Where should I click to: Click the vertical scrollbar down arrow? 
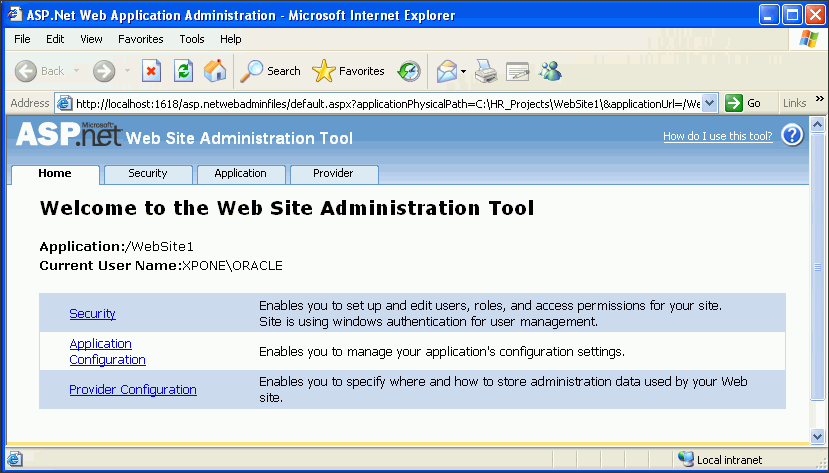pyautogui.click(x=818, y=437)
